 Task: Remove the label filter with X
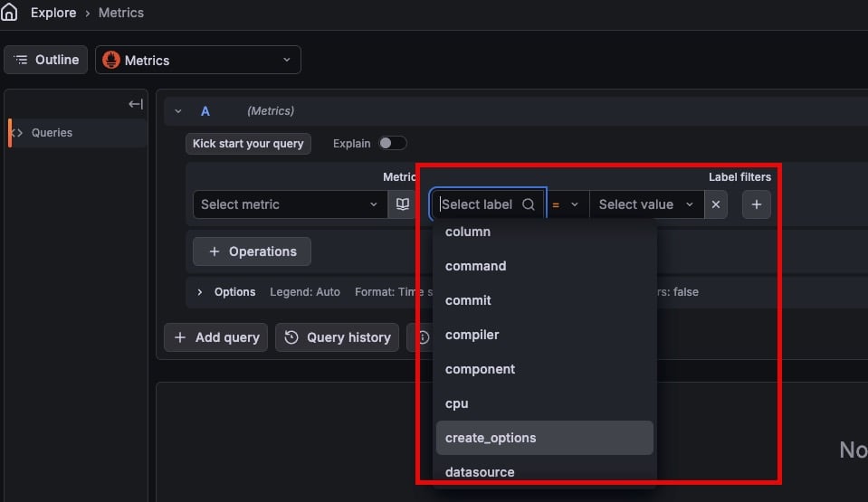(716, 204)
